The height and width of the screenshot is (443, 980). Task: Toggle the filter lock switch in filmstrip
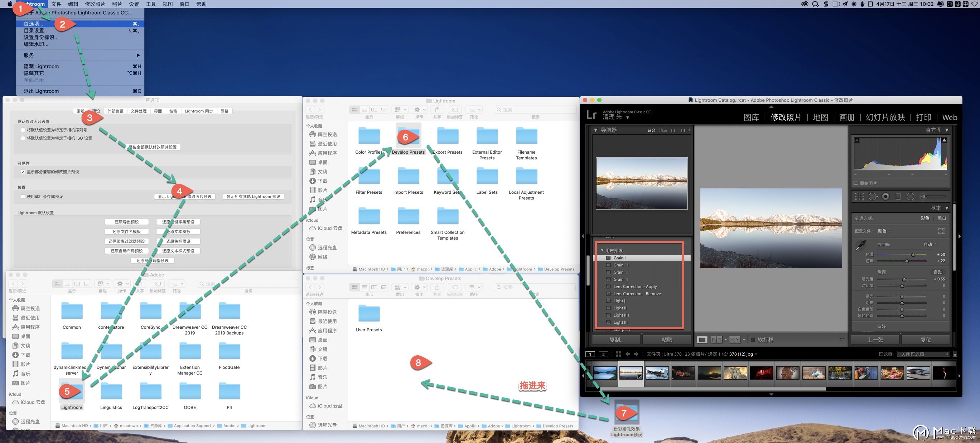(955, 354)
